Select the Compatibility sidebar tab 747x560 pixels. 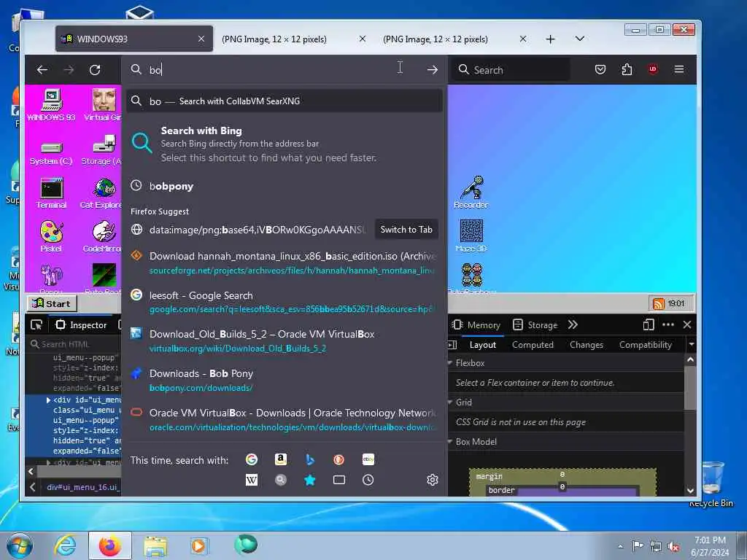(646, 345)
